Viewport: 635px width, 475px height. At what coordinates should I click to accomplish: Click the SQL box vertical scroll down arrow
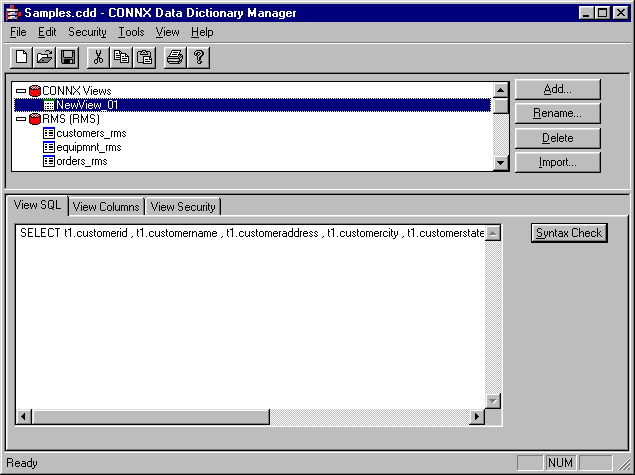pyautogui.click(x=493, y=401)
